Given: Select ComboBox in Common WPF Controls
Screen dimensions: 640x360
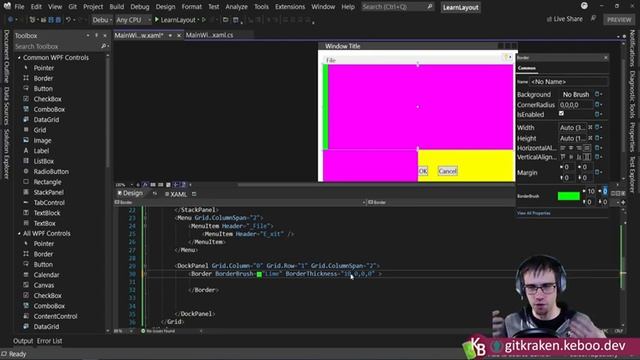Looking at the screenshot, I should pyautogui.click(x=49, y=109).
